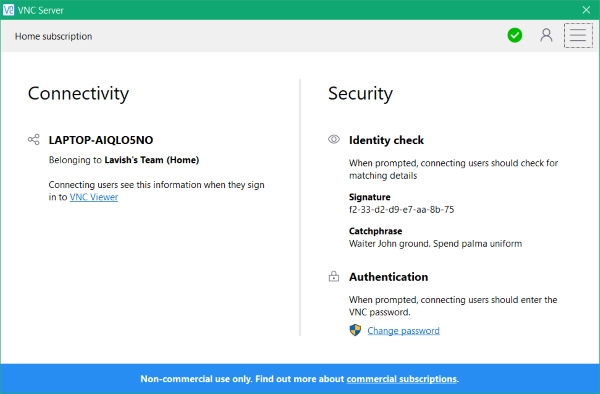Click the Change password link
The image size is (600, 394).
click(403, 331)
